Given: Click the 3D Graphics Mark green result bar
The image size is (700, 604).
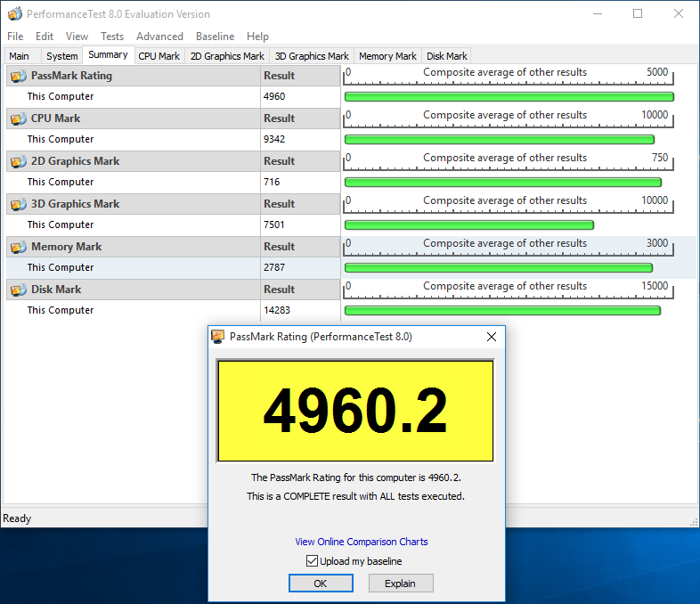Looking at the screenshot, I should [x=469, y=225].
